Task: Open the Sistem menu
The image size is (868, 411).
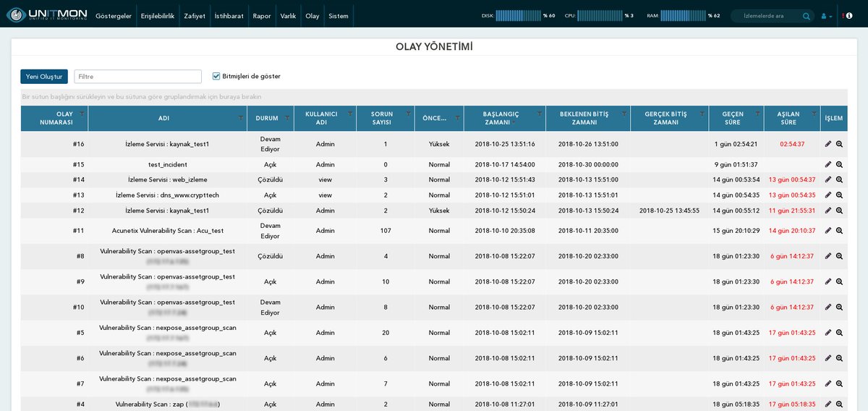Action: 338,16
